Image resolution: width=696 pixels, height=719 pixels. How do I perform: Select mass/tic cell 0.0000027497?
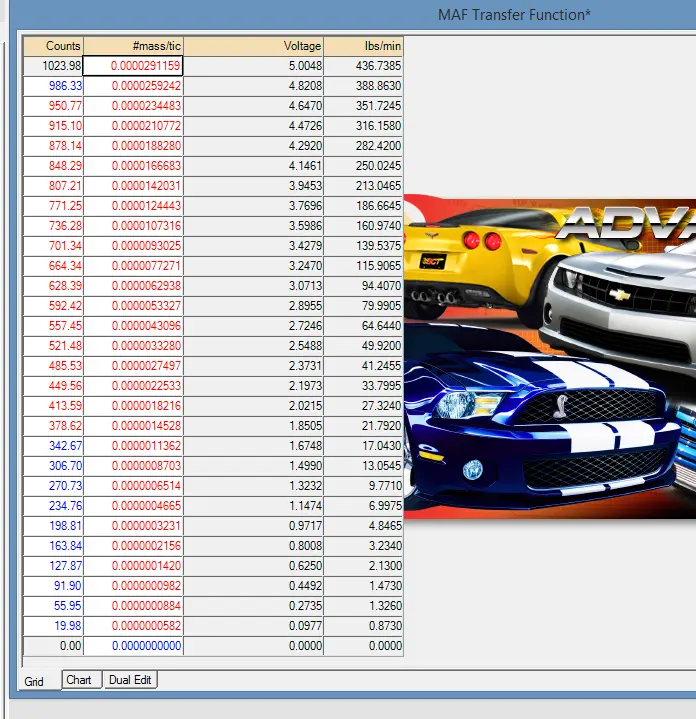pyautogui.click(x=133, y=366)
